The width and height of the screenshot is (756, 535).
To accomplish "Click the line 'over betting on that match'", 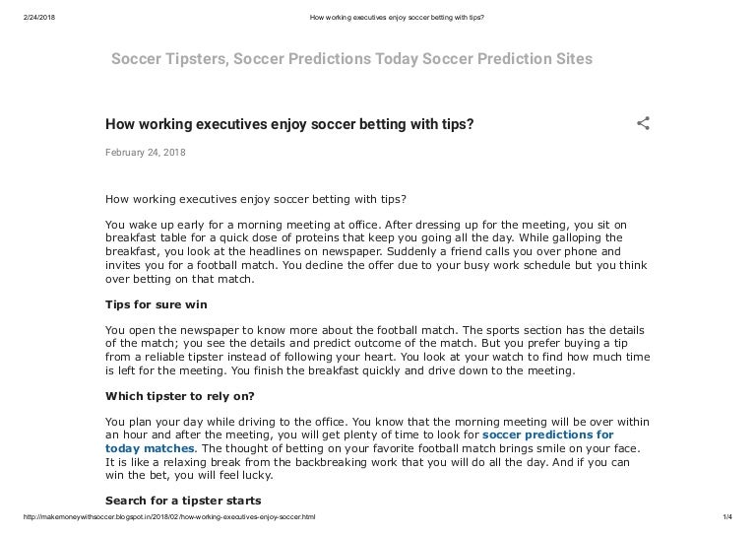I will tap(179, 279).
